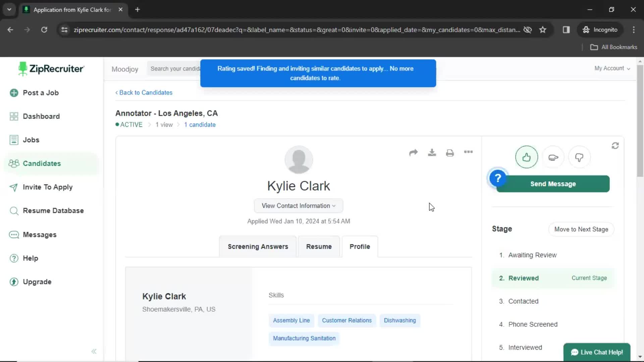Collapse the sidebar with double chevron

coord(94,351)
